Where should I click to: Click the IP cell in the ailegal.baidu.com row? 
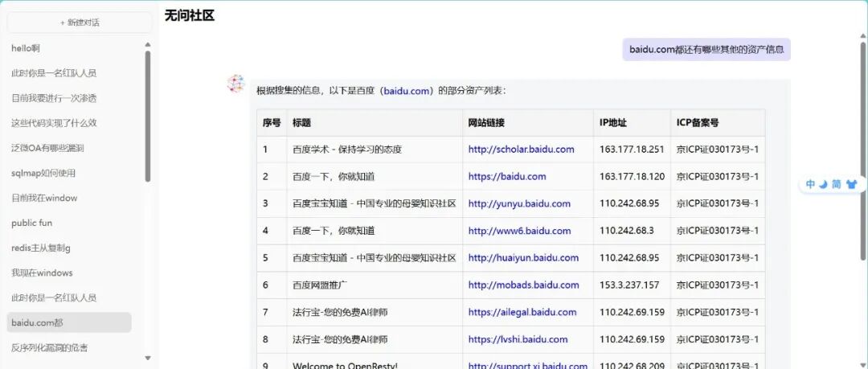[632, 312]
